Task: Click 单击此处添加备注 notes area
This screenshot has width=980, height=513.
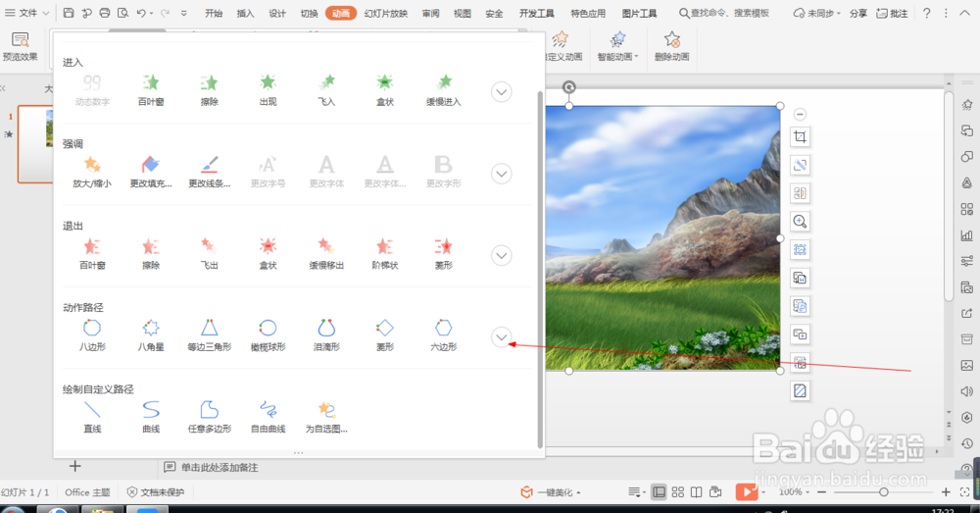Action: 220,467
